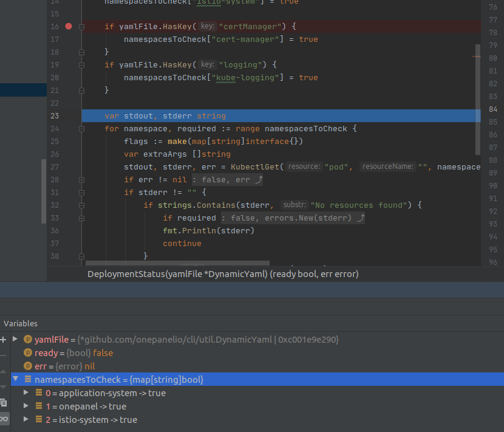Viewport: 504px width, 432px height.
Task: Expand the application-system map entry
Action: 26,393
